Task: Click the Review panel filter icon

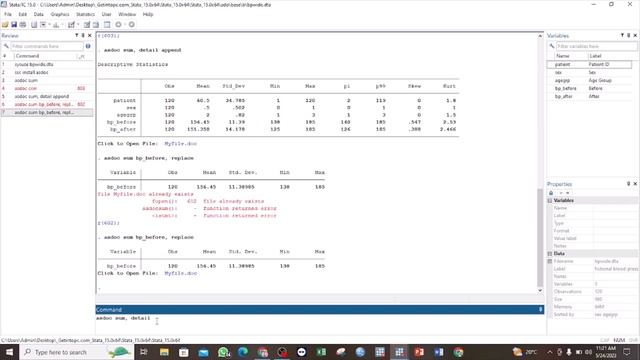Action: click(76, 36)
